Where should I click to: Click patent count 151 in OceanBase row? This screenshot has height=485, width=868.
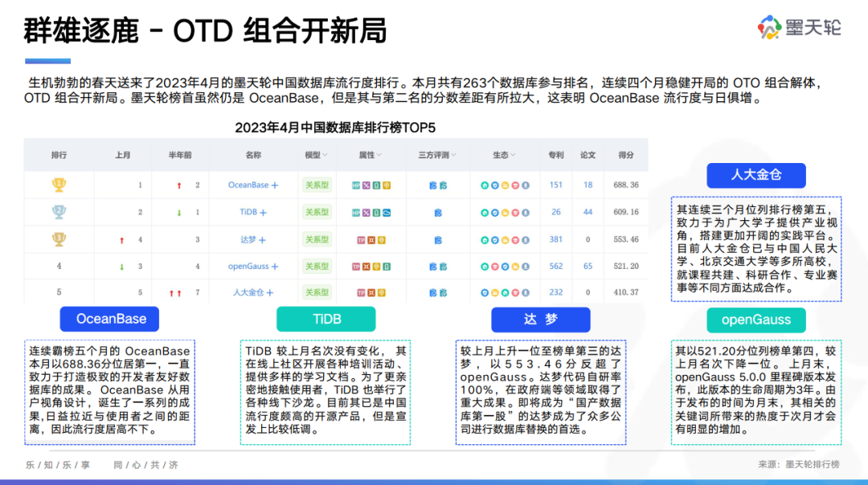click(556, 185)
